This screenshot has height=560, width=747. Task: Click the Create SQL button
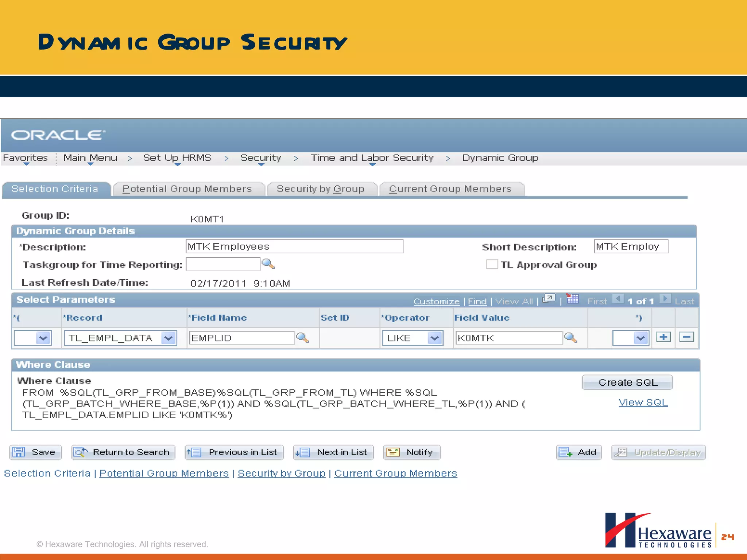(627, 382)
